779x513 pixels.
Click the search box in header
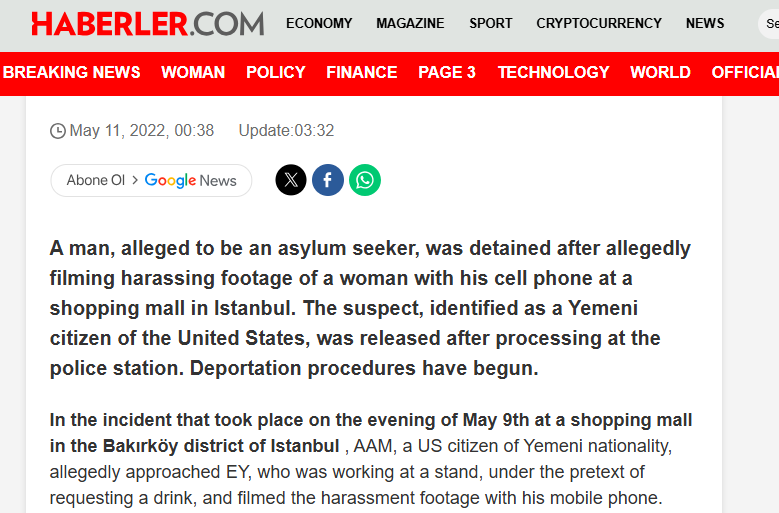click(768, 24)
